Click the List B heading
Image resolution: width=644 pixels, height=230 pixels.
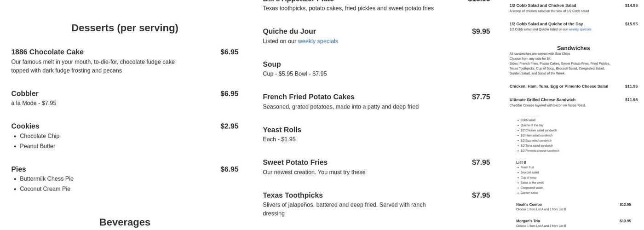coord(521,162)
